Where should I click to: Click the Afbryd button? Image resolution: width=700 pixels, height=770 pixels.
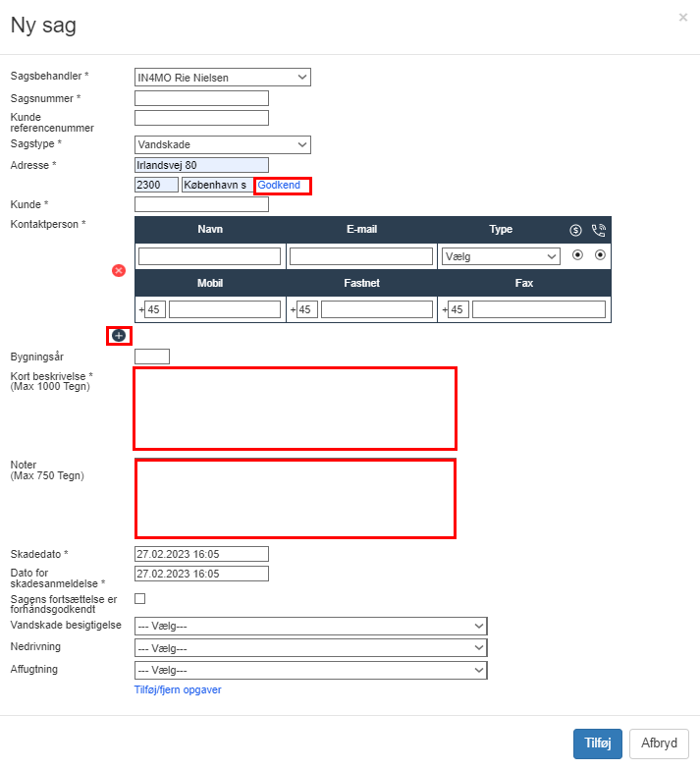659,743
